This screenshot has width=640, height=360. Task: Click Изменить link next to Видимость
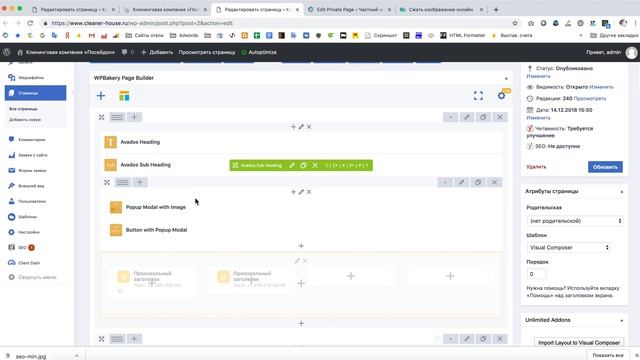click(601, 87)
